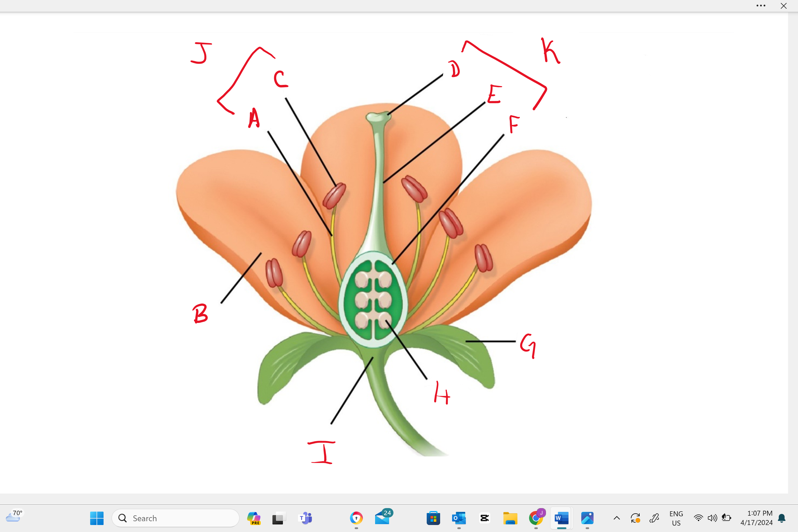Expand the system tray hidden icons arrow
The image size is (798, 532).
[x=617, y=518]
